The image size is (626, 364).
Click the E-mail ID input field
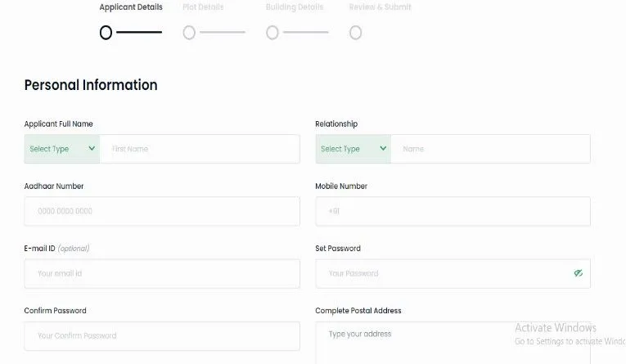(x=162, y=273)
